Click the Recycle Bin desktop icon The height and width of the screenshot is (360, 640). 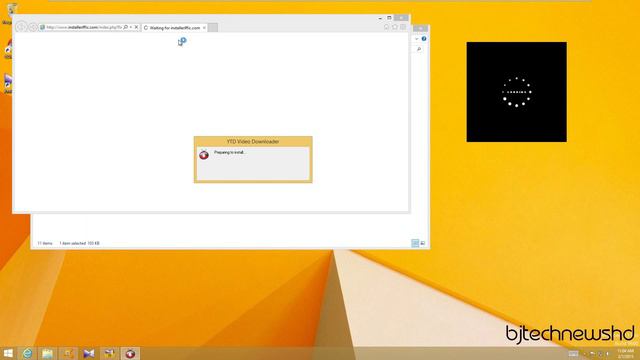point(11,13)
